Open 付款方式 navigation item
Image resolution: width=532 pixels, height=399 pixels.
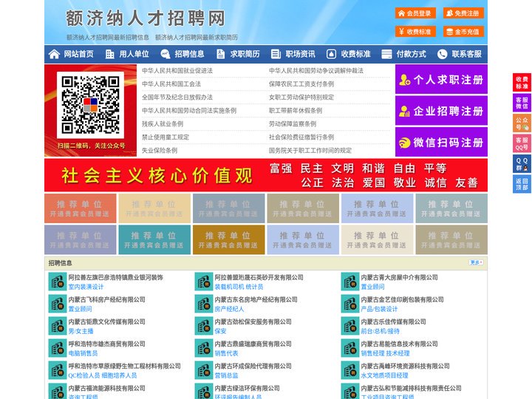(x=412, y=54)
